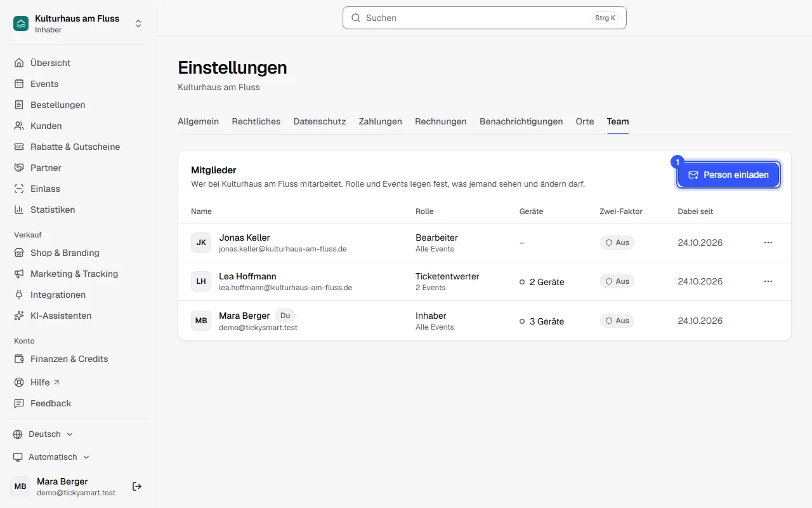The image size is (812, 508).
Task: Open the actions menu for Lea Hoffmann
Action: tap(768, 281)
